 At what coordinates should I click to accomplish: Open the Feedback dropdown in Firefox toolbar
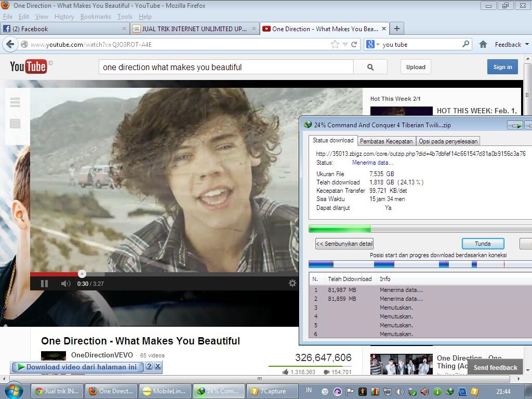pos(512,45)
